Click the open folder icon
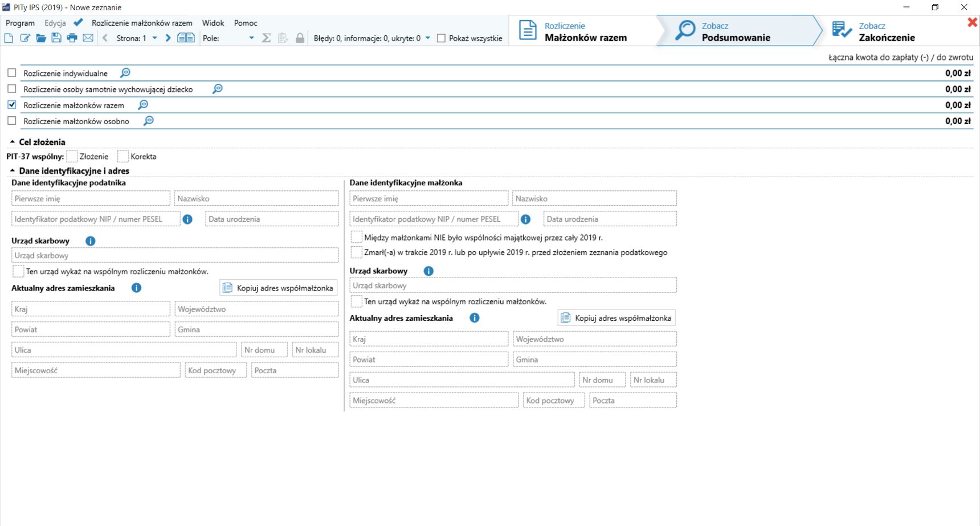 click(x=41, y=38)
